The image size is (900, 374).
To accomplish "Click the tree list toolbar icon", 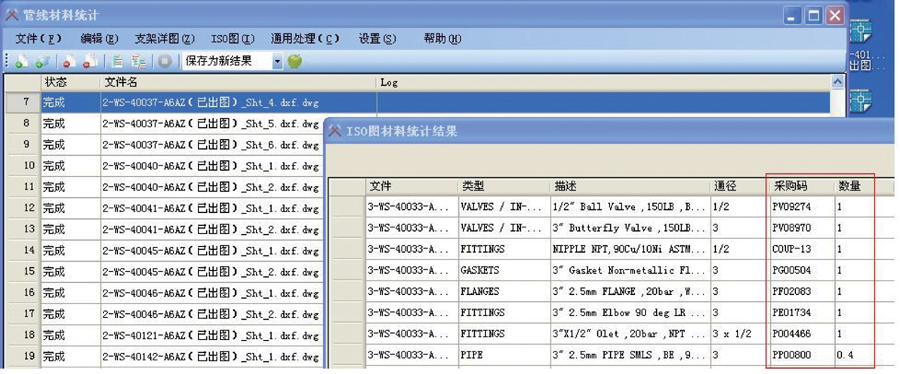I will click(x=138, y=61).
